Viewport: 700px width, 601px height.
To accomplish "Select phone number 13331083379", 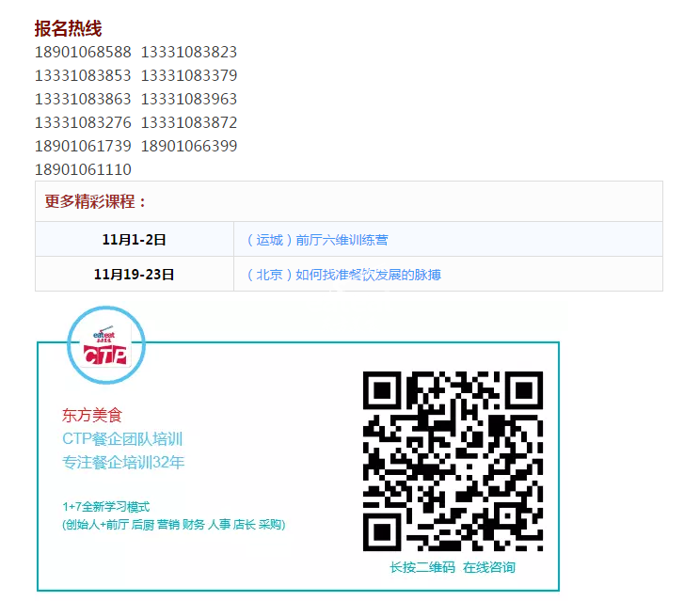I will [x=189, y=75].
